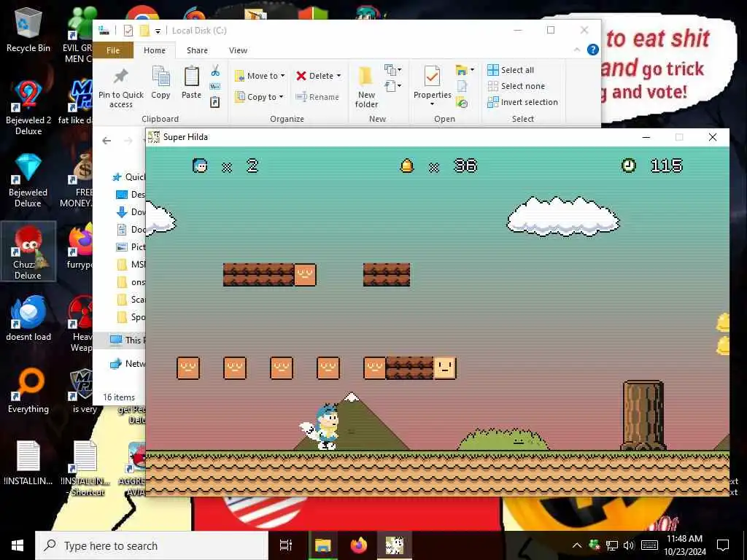Open the Properties dropdown arrow
747x560 pixels.
(x=432, y=104)
